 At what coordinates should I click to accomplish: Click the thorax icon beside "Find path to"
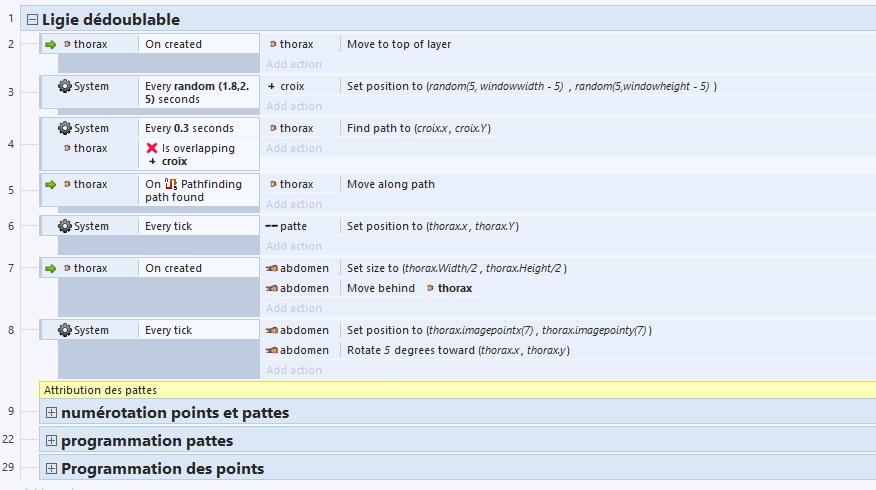[x=272, y=128]
